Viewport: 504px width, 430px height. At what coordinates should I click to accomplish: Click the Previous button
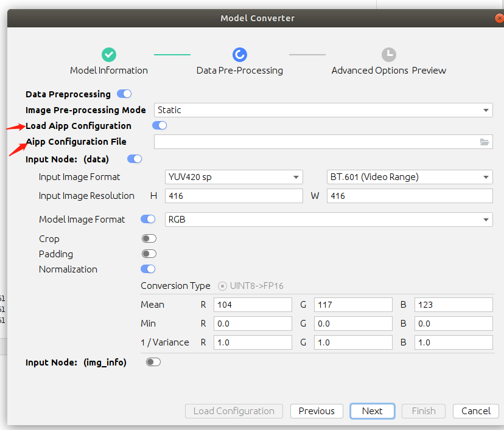coord(317,411)
